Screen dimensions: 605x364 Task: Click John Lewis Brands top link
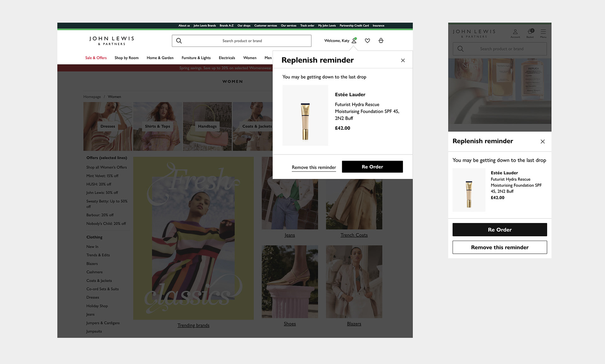tap(205, 26)
